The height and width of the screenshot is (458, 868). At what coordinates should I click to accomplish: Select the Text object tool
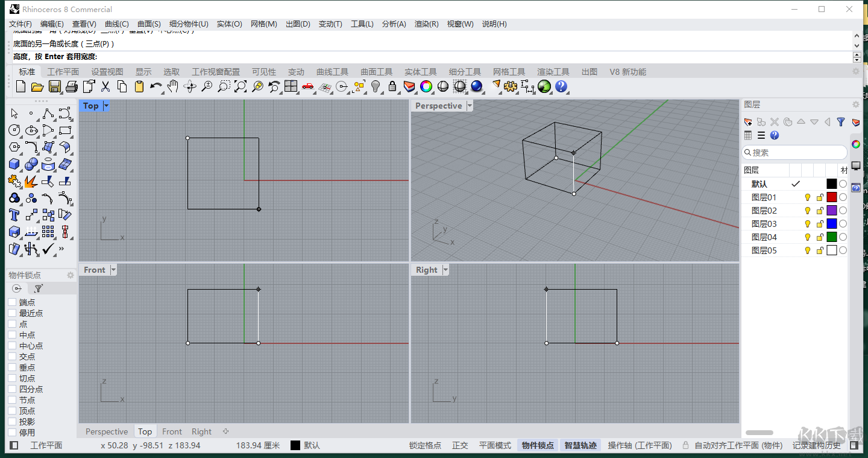click(x=13, y=214)
